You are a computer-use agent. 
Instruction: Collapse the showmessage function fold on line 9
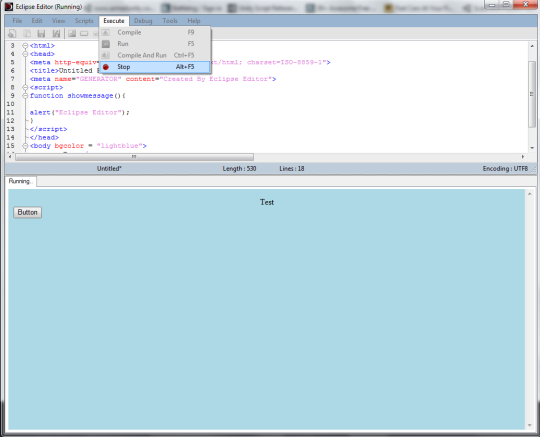point(25,95)
